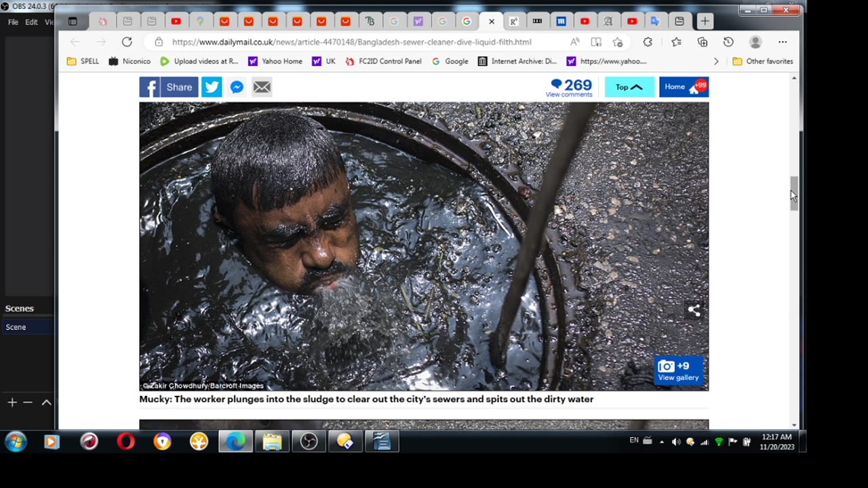
Task: Add a scene with OBS plus button
Action: pos(12,402)
